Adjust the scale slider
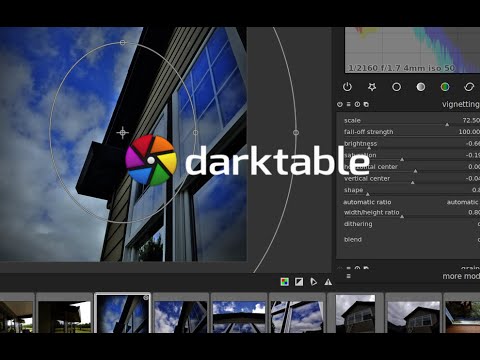 [412, 121]
